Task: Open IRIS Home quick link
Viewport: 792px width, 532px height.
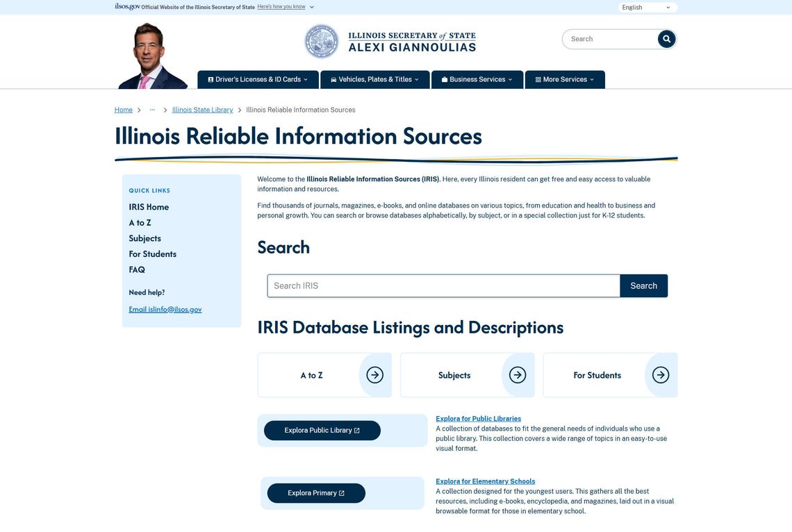Action: point(149,207)
